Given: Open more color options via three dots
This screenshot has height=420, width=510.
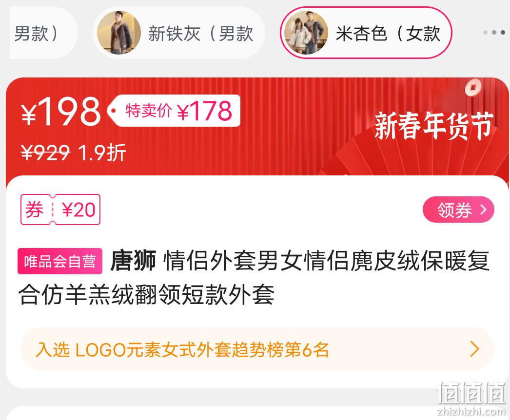Looking at the screenshot, I should 494,33.
